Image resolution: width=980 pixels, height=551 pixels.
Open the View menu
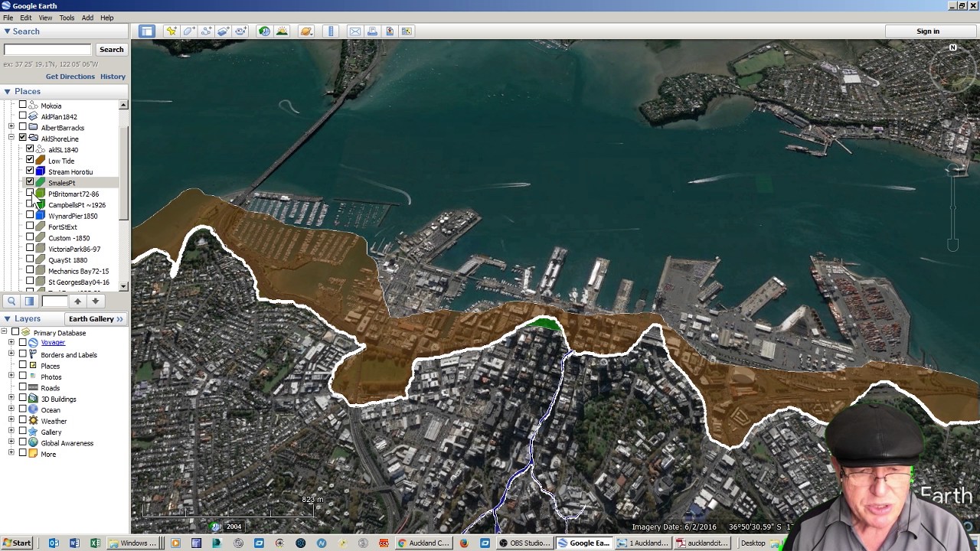point(46,18)
